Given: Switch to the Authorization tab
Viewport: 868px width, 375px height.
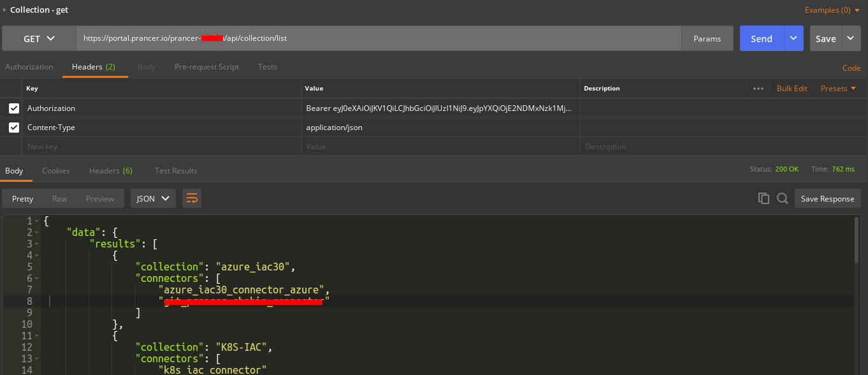Looking at the screenshot, I should pos(29,67).
